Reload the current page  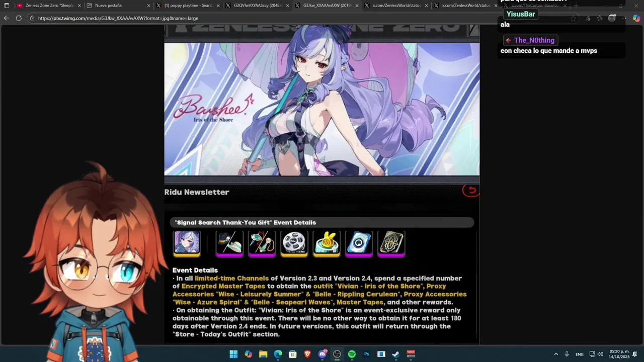pos(19,18)
